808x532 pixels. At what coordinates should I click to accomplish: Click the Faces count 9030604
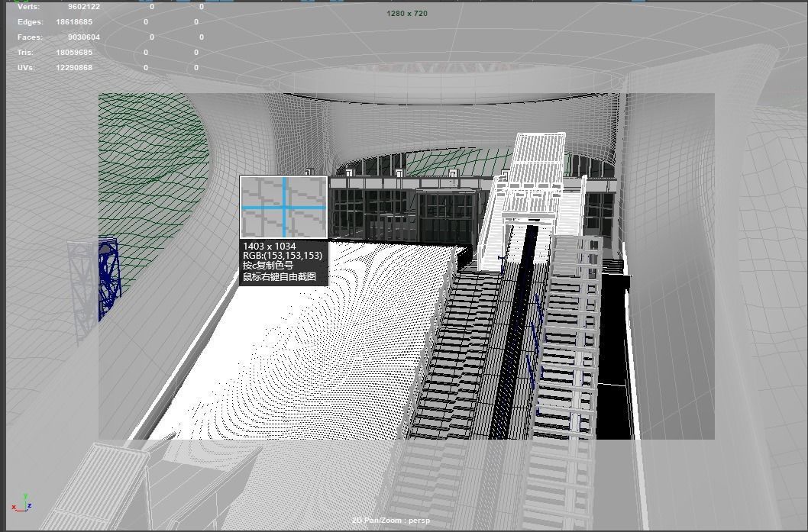pos(84,37)
